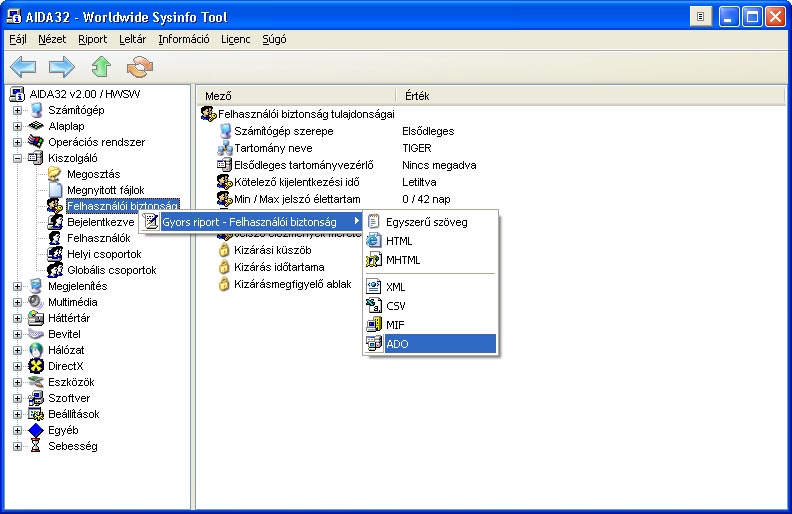
Task: Expand the DirectX tree node
Action: coord(17,366)
